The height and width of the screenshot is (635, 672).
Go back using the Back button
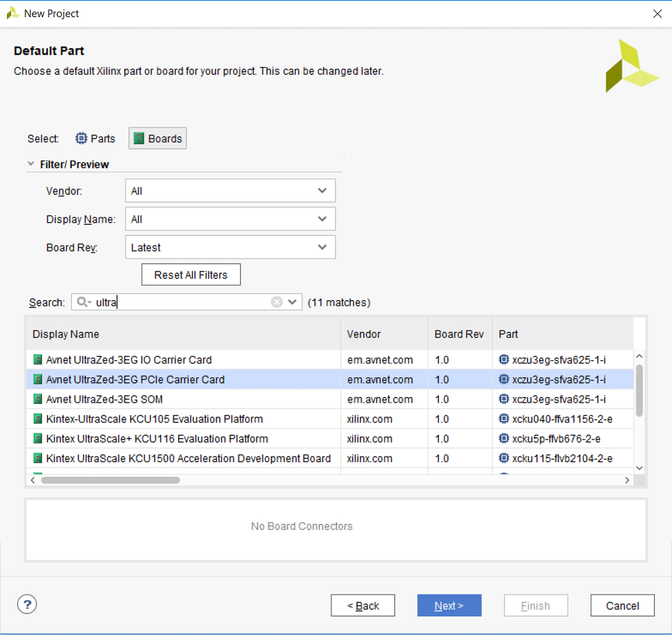[363, 605]
